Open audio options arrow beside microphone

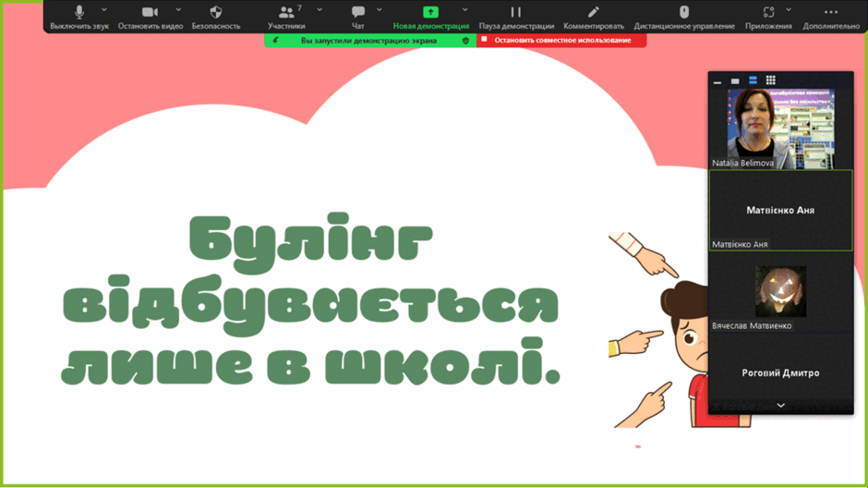(x=104, y=10)
